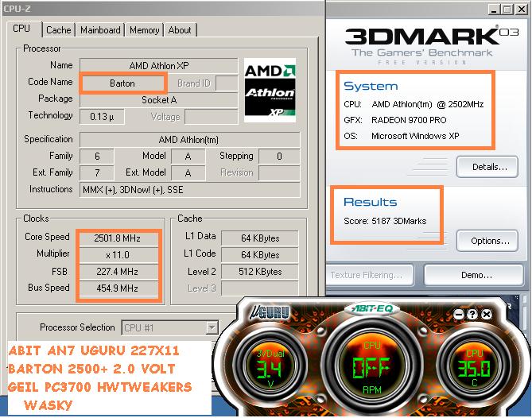Click the Technology value 0.13 µ

click(102, 117)
